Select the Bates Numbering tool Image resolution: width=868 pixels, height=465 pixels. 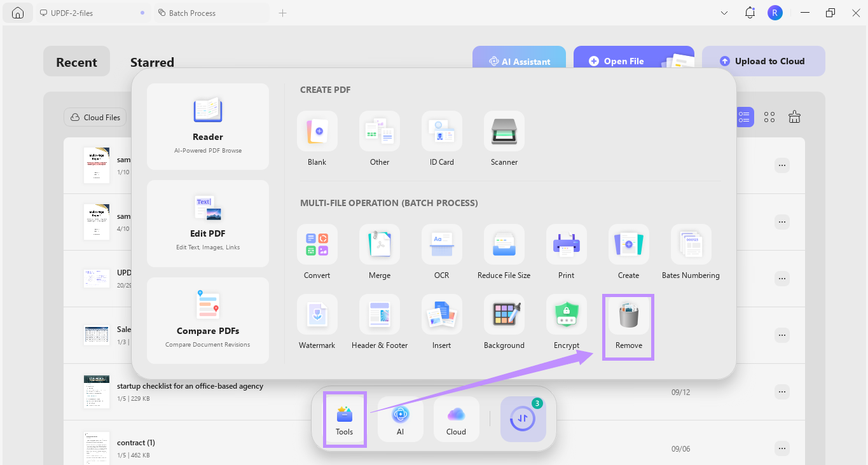point(691,253)
